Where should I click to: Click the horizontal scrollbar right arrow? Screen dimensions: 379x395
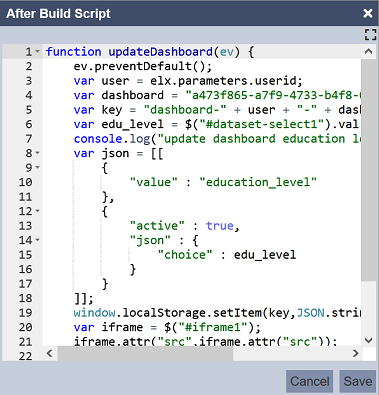(355, 353)
